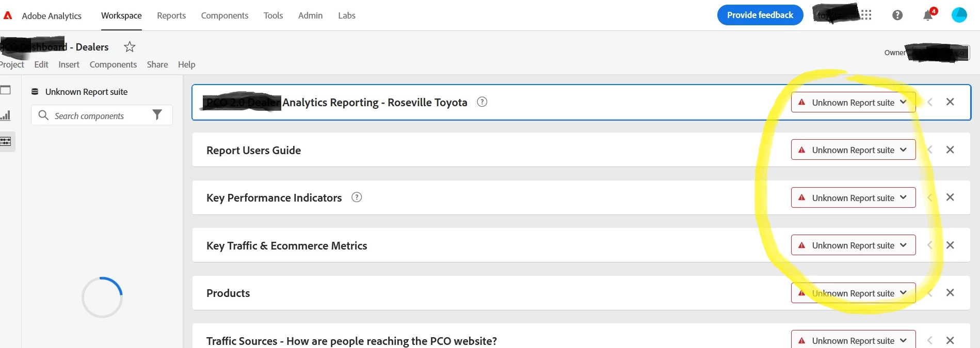Open report suite dropdown for Key Performance Indicators
980x348 pixels.
click(x=853, y=197)
